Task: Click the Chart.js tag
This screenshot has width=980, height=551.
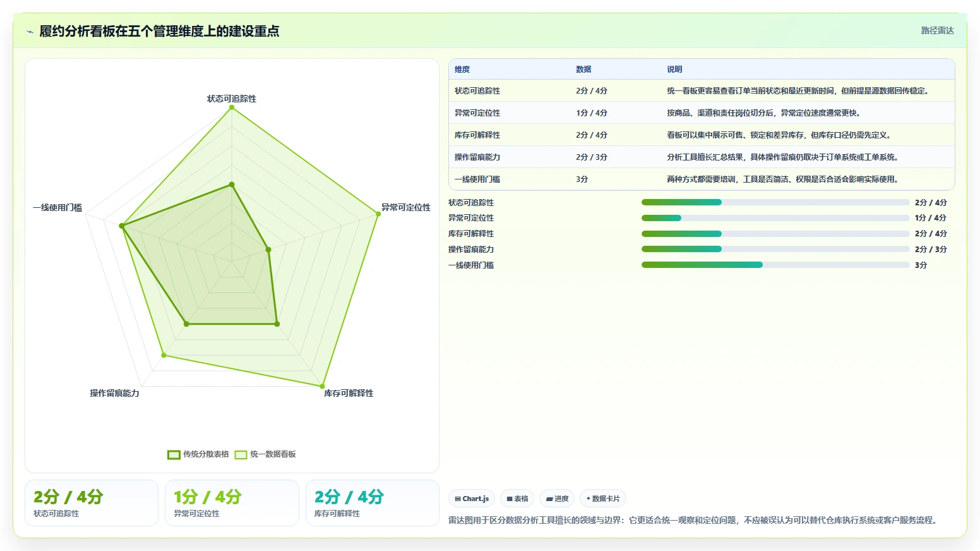Action: 472,499
